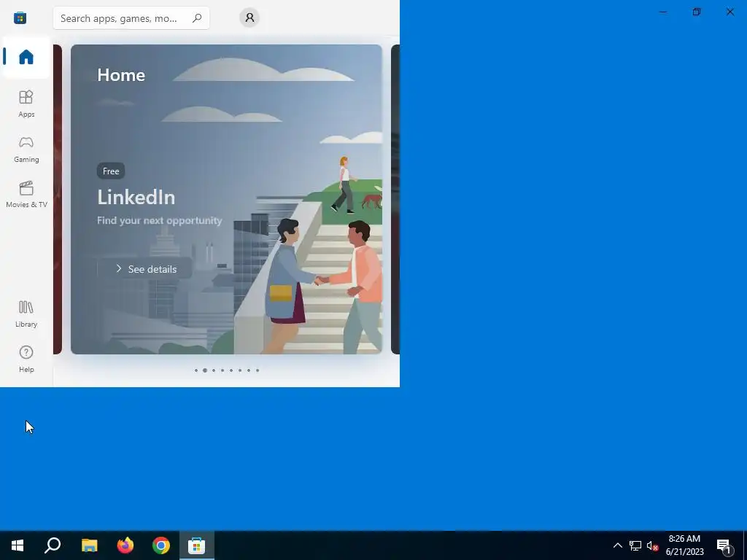Close the Microsoft Store window
Viewport: 747px width, 560px height.
click(x=729, y=12)
